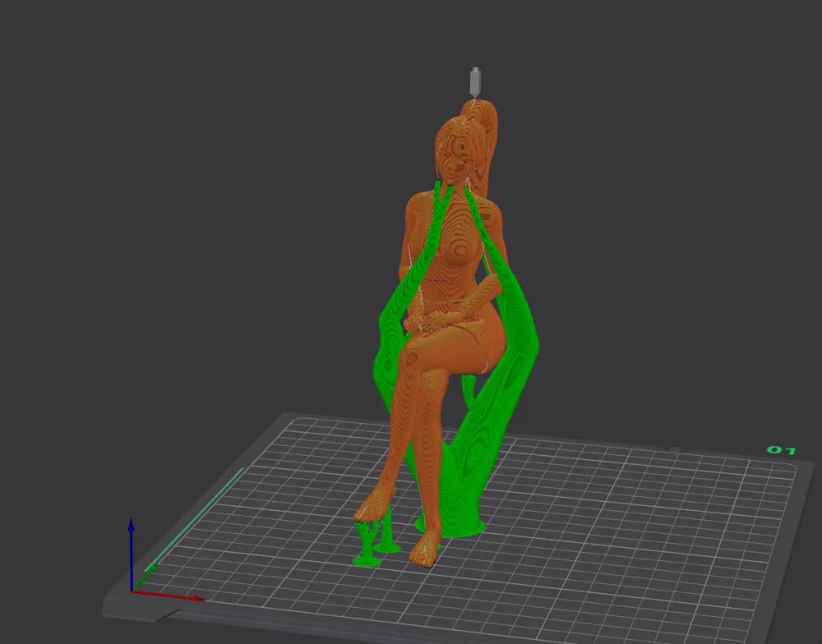Click the blue Z-axis arrow
This screenshot has width=822, height=644.
point(132,554)
